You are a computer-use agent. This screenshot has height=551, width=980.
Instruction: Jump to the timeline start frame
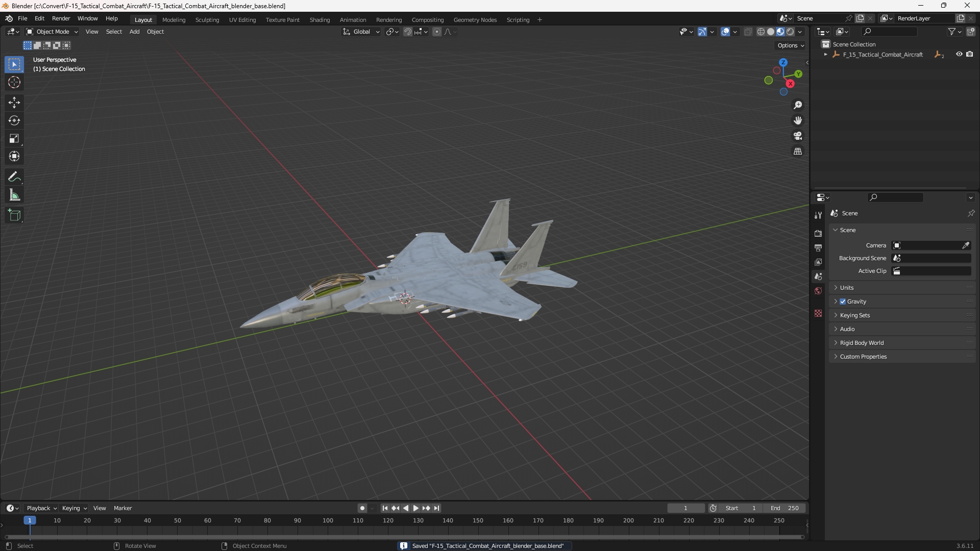pyautogui.click(x=385, y=508)
